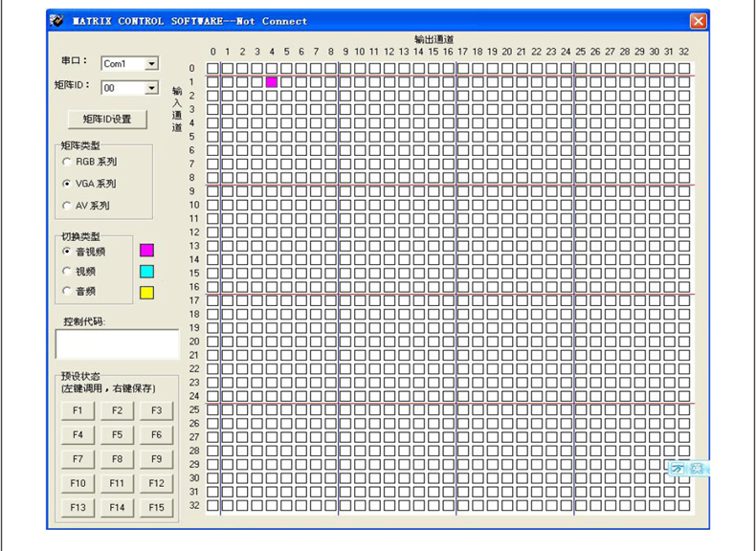
Task: Click the cyan video color swatch
Action: click(x=146, y=272)
